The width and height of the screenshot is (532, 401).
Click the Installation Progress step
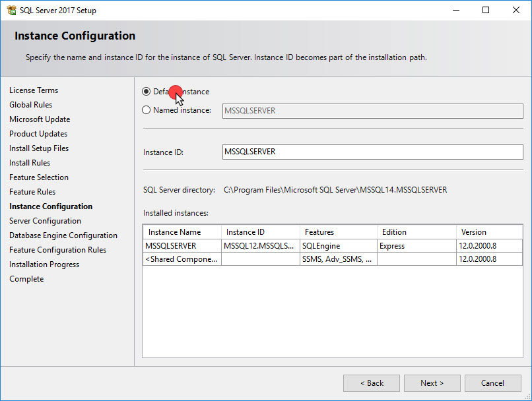(x=44, y=264)
